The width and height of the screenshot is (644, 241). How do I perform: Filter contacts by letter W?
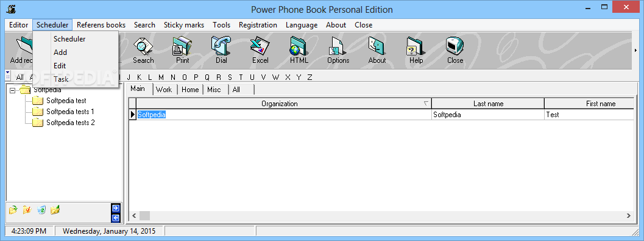275,77
